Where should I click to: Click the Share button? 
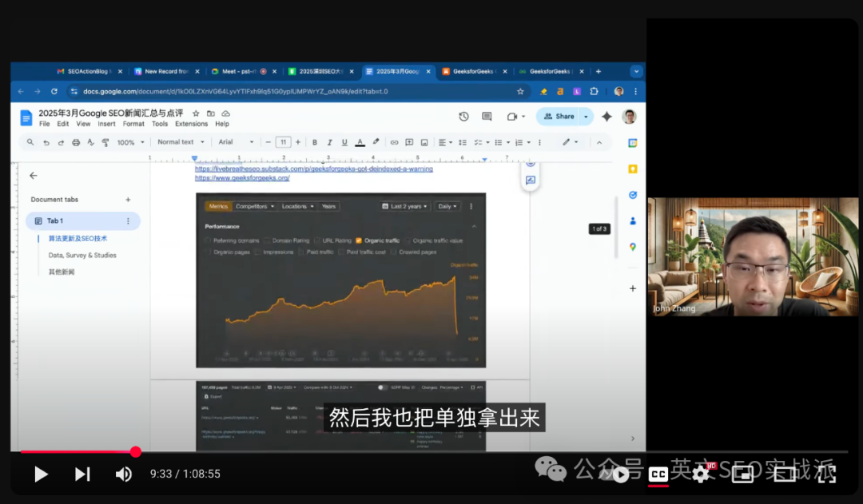(x=559, y=117)
